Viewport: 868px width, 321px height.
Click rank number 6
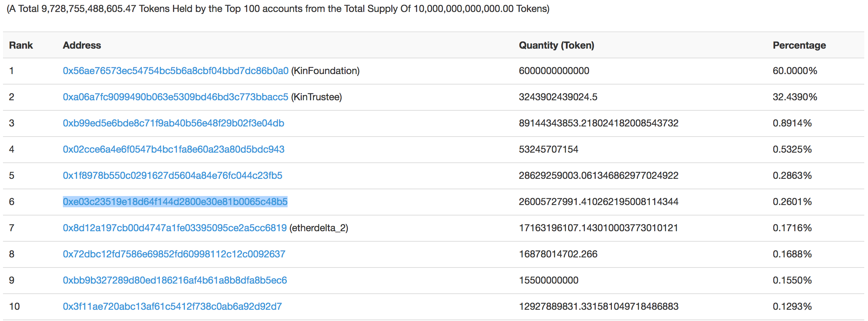point(12,202)
